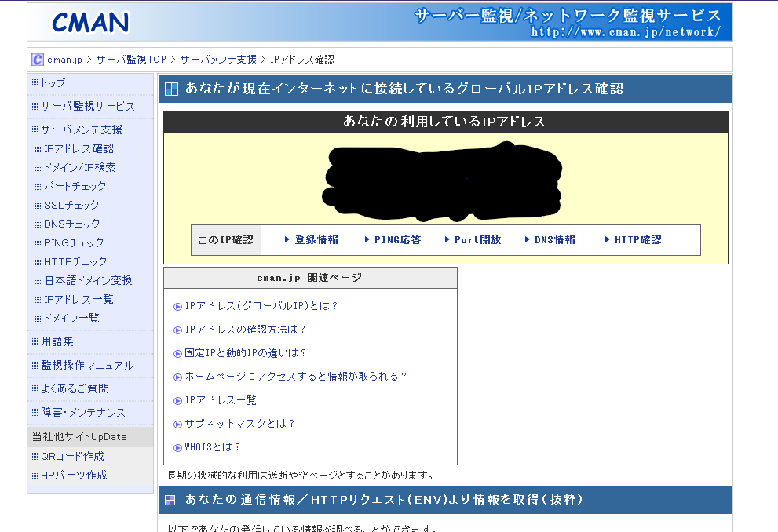Open HPパーツ作成 in sidebar

[x=74, y=475]
